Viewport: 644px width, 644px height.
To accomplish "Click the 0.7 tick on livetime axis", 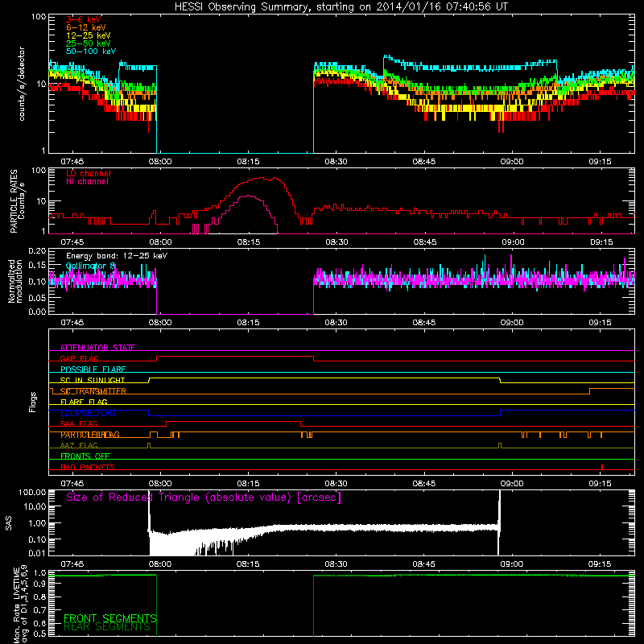I will pyautogui.click(x=39, y=610).
